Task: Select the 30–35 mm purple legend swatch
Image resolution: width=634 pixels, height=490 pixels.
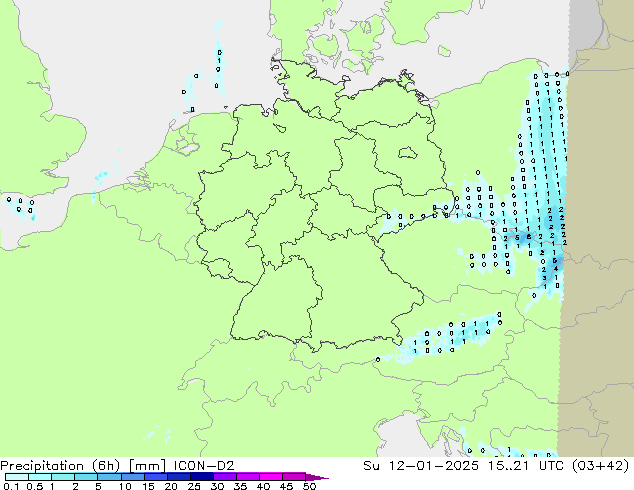Action: [x=225, y=477]
